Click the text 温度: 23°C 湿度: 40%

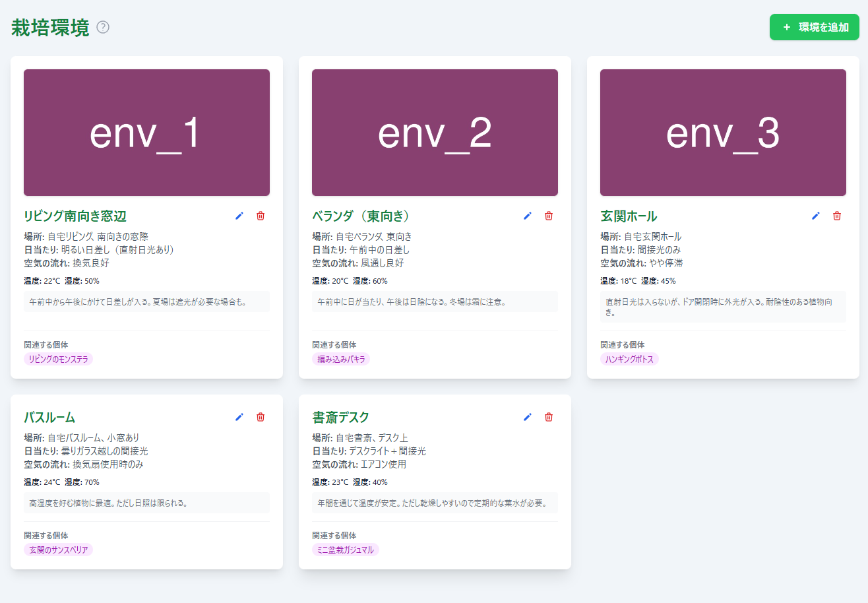[350, 482]
